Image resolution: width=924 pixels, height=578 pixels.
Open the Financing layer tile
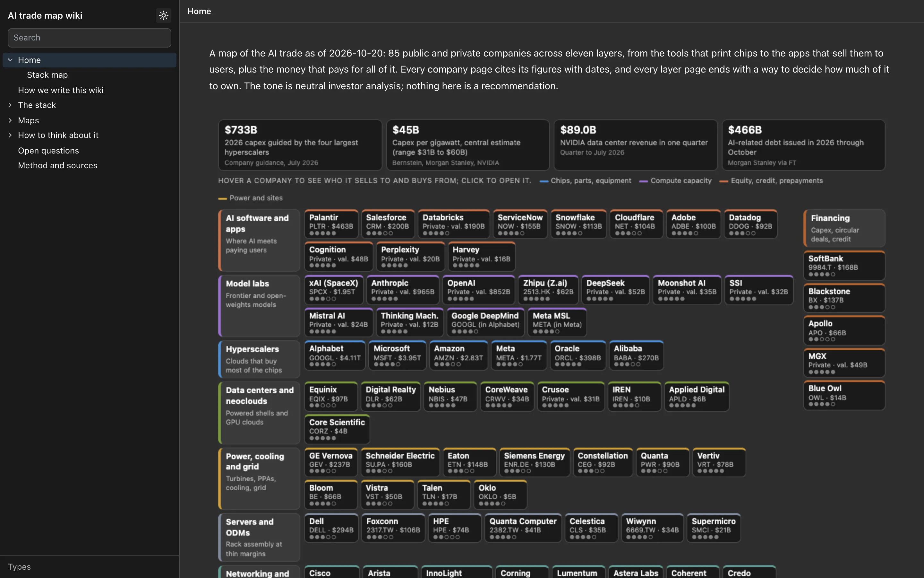tap(844, 228)
